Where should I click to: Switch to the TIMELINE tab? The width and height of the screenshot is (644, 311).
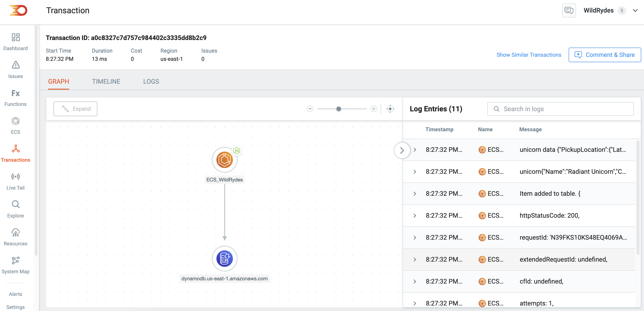(x=106, y=82)
